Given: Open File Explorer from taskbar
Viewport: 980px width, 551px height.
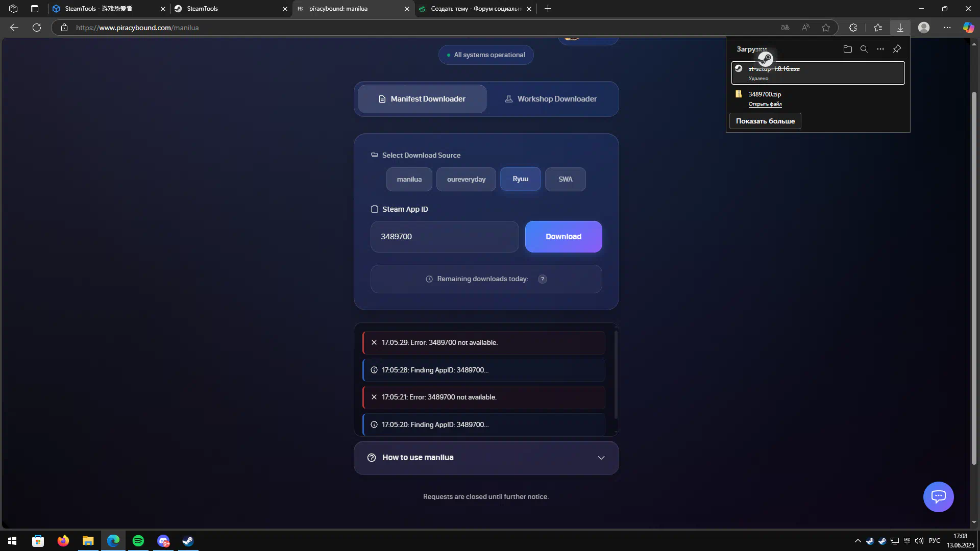Looking at the screenshot, I should click(88, 541).
